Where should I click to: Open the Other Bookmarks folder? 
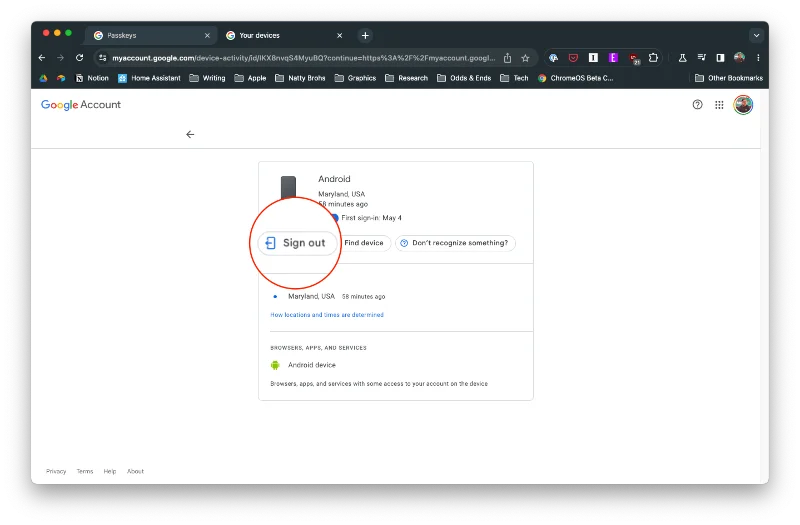[x=729, y=78]
